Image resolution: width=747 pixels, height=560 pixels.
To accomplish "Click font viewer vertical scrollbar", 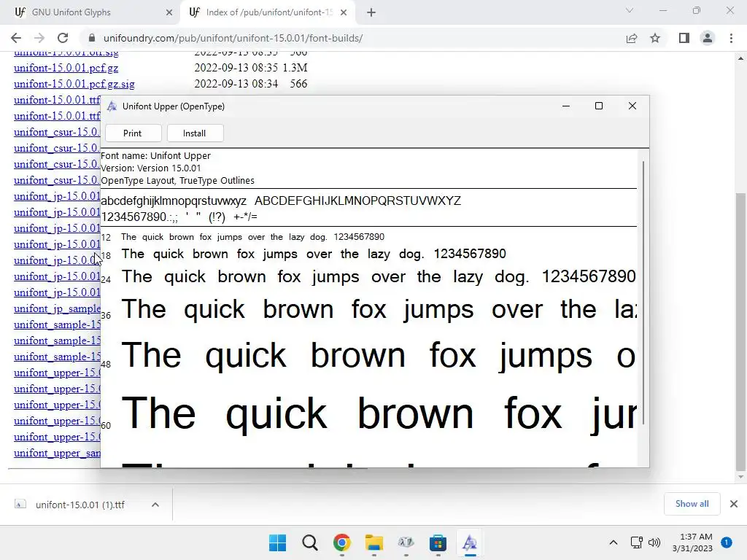I will click(x=643, y=293).
